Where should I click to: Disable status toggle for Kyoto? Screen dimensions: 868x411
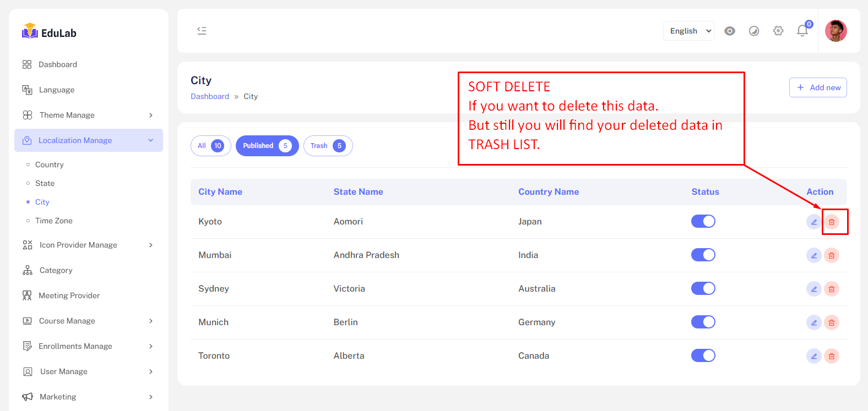(x=703, y=221)
